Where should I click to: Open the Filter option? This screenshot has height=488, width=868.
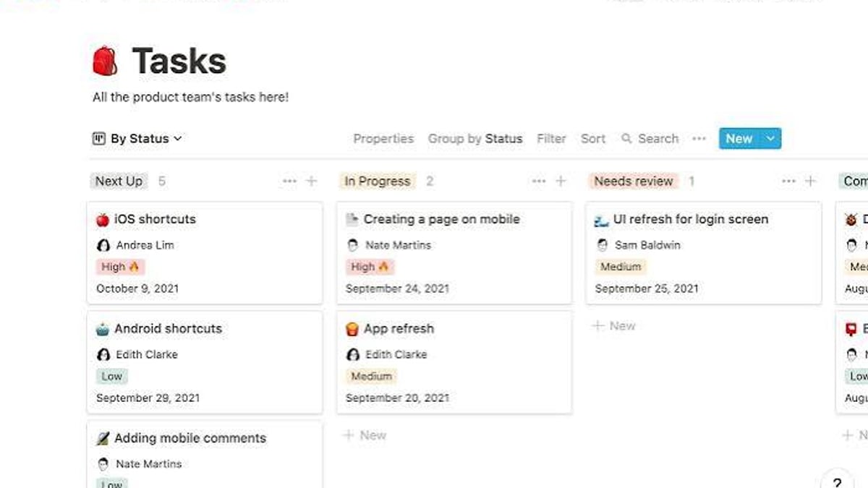[551, 138]
